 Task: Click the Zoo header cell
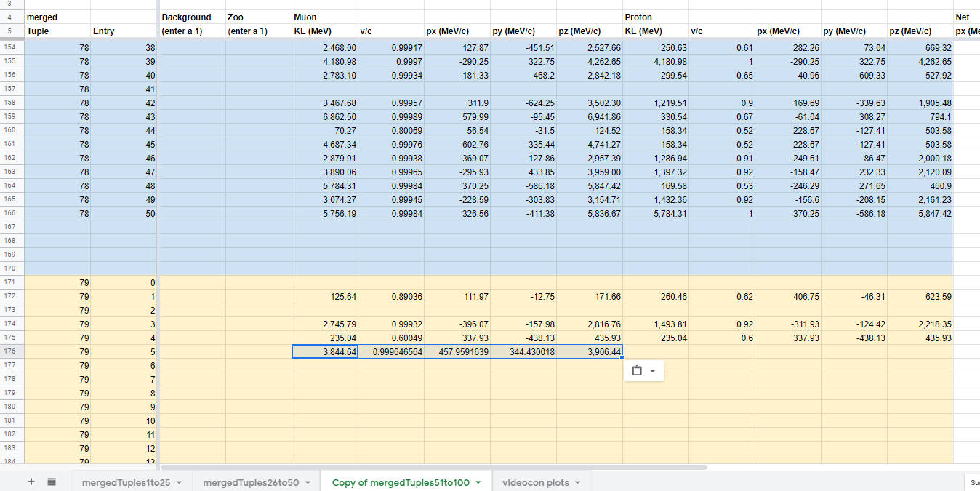259,17
